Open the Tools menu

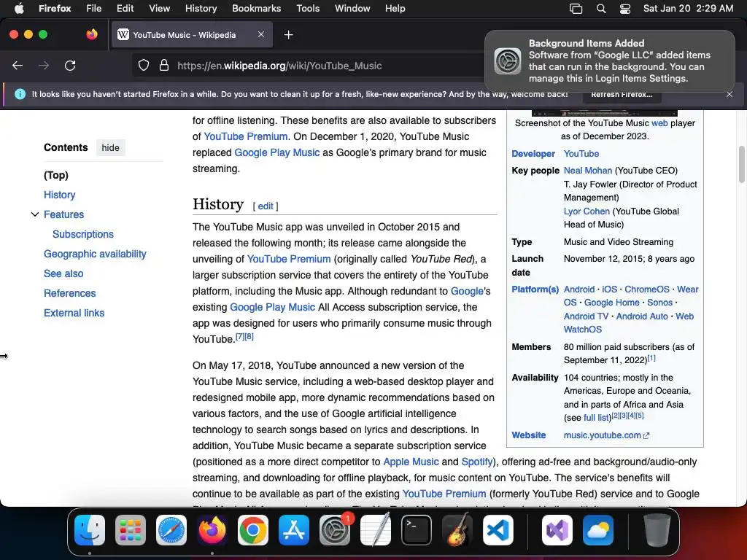[308, 8]
